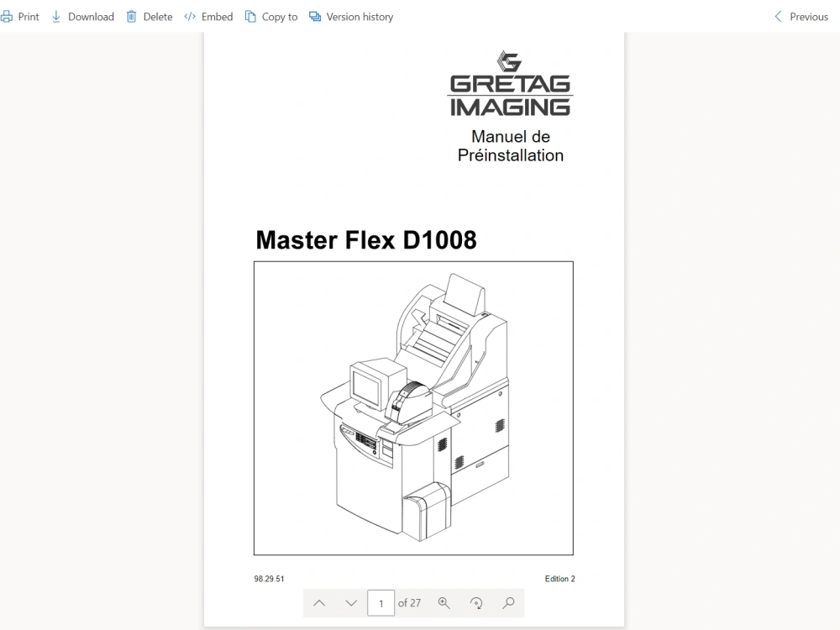Click the embed code brackets icon

(x=190, y=17)
